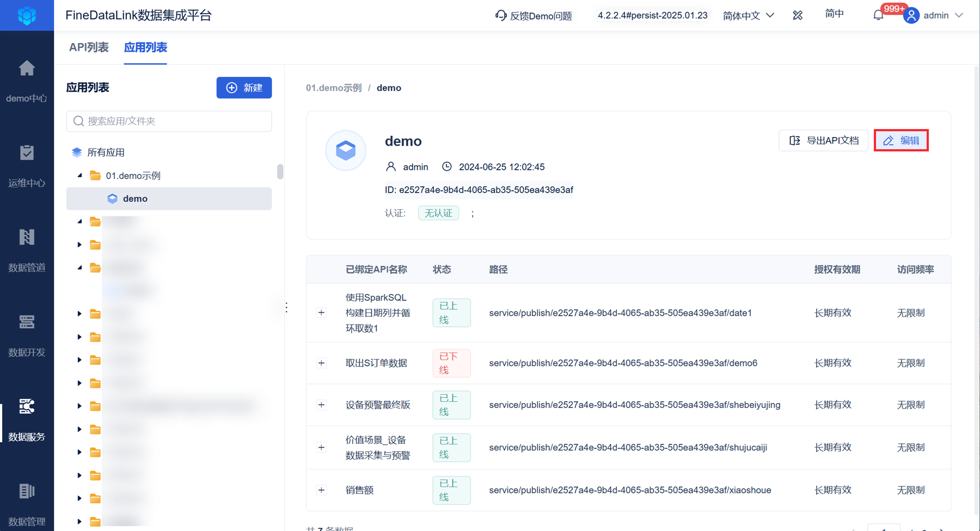Screen dimensions: 980x531
Task: Click 授权有效期 column header
Action: tap(837, 270)
